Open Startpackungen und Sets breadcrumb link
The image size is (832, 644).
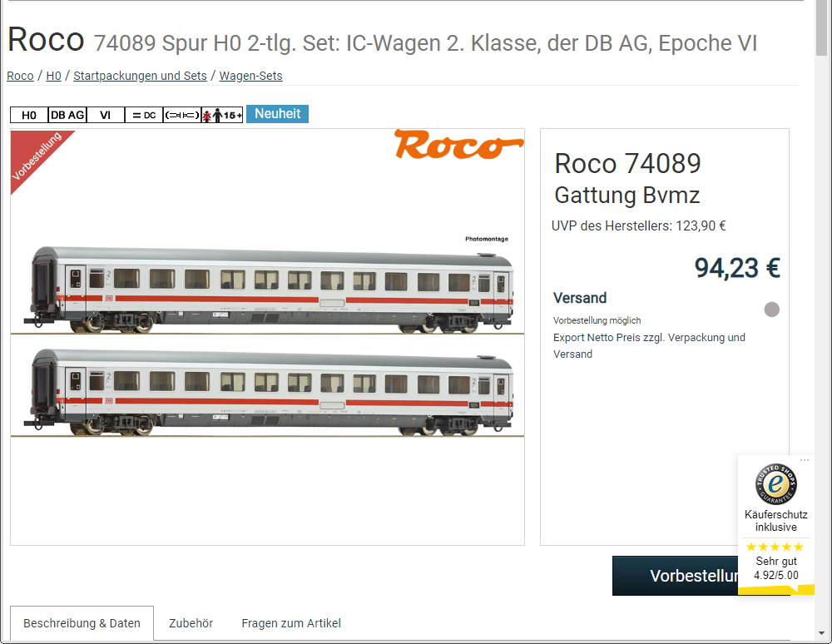(140, 76)
